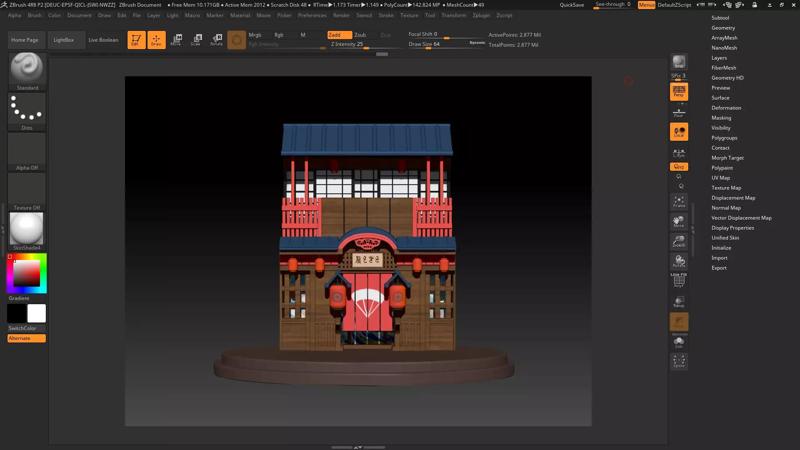The width and height of the screenshot is (800, 450).
Task: Select the Rotate transform tool
Action: 216,40
